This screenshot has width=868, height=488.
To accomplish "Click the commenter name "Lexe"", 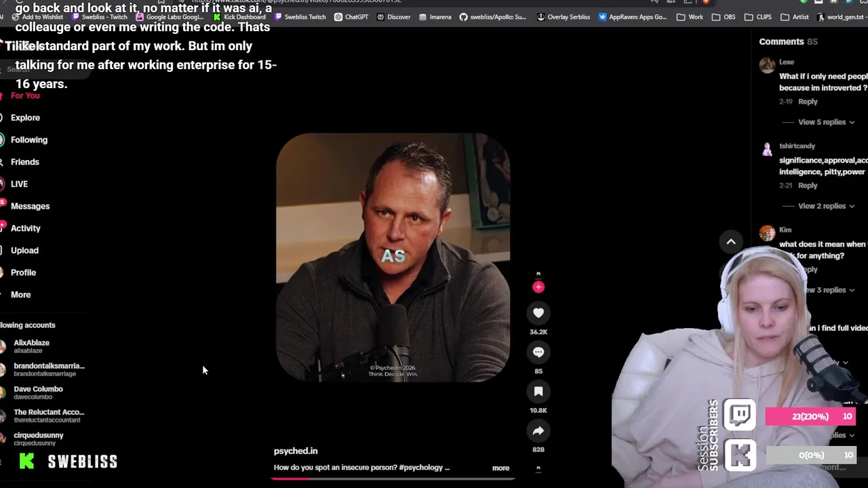I will (x=787, y=62).
